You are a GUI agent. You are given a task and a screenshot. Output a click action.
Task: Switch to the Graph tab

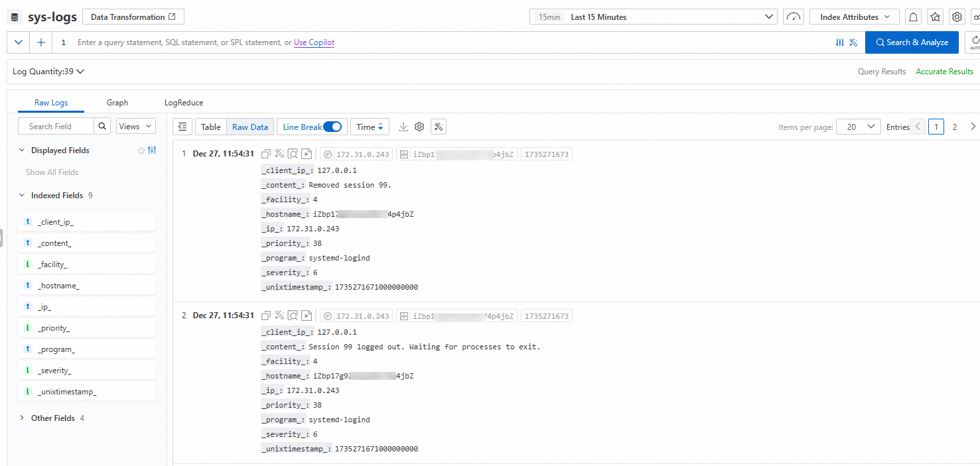click(x=117, y=103)
